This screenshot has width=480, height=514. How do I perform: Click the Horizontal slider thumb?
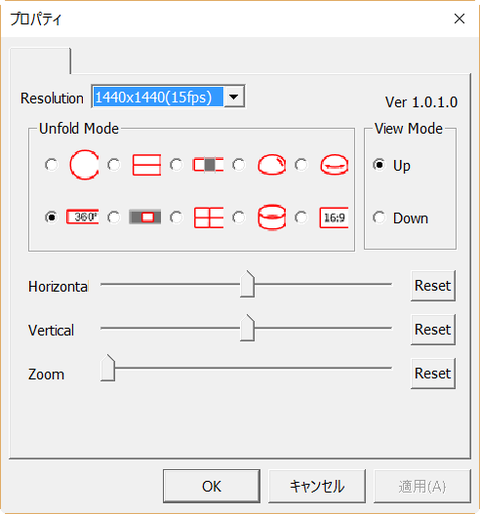[247, 284]
